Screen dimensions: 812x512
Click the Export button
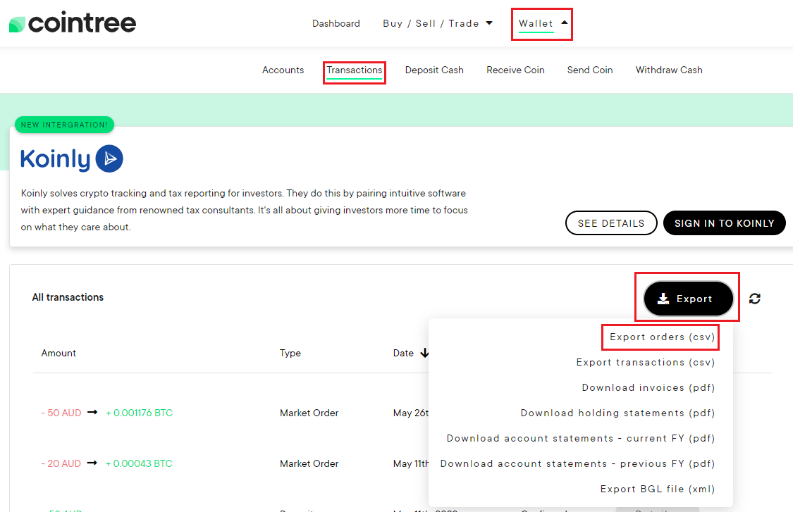coord(688,299)
